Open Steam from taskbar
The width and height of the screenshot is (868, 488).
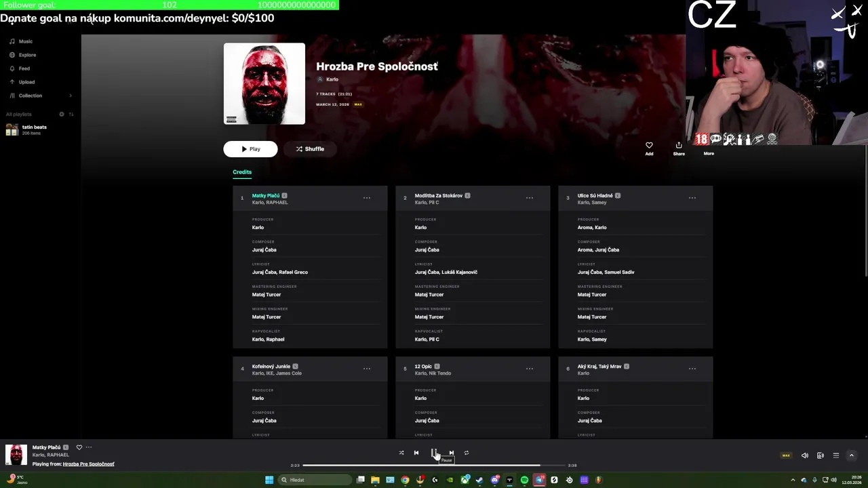click(x=479, y=480)
